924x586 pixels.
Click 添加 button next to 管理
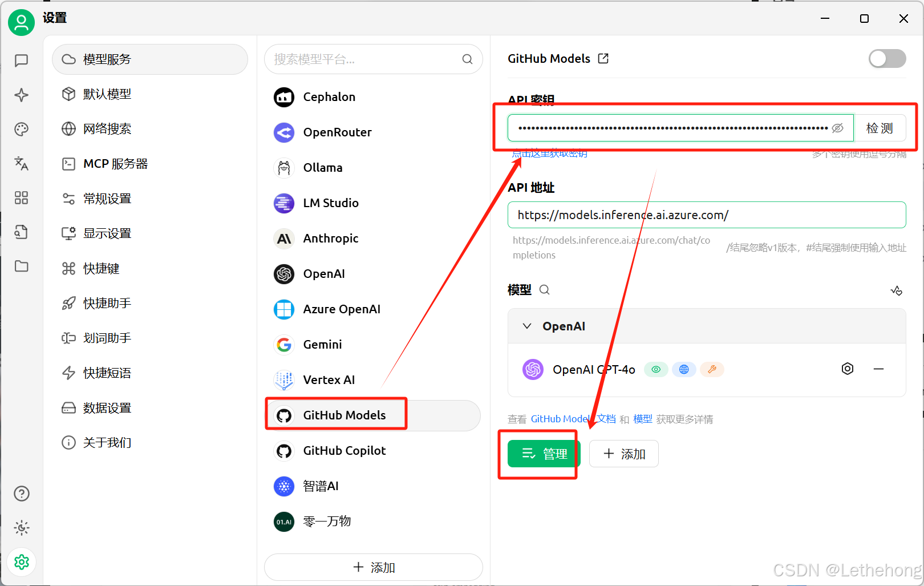[624, 454]
